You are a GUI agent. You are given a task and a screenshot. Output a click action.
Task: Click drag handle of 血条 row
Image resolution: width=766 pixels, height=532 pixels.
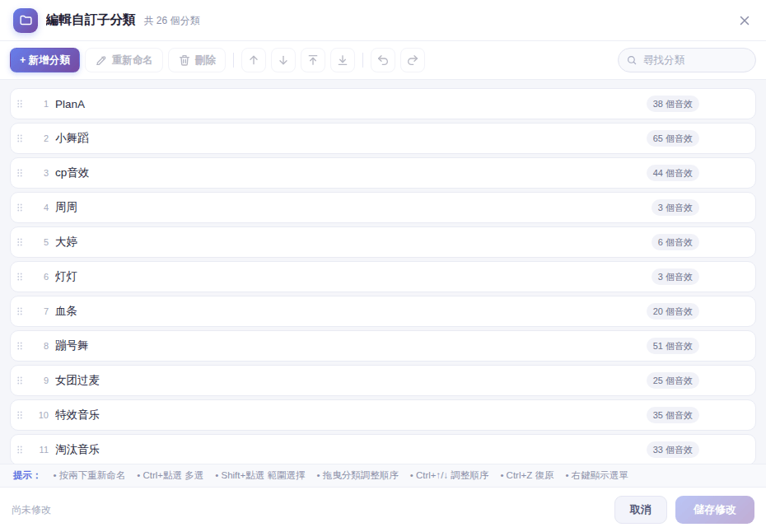click(20, 311)
